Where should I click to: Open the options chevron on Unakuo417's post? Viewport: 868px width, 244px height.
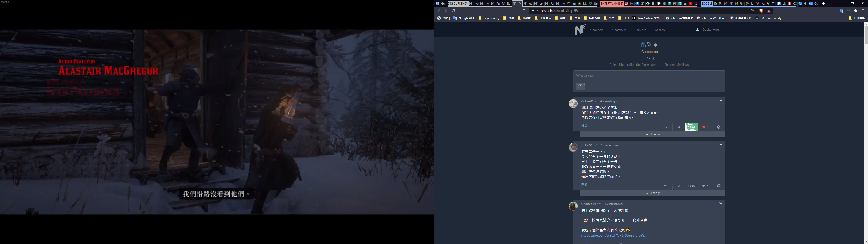[721, 203]
